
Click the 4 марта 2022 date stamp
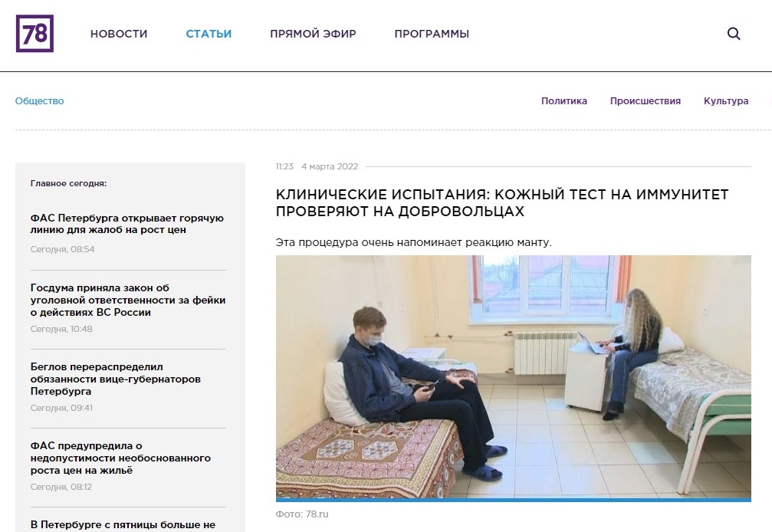tap(330, 166)
